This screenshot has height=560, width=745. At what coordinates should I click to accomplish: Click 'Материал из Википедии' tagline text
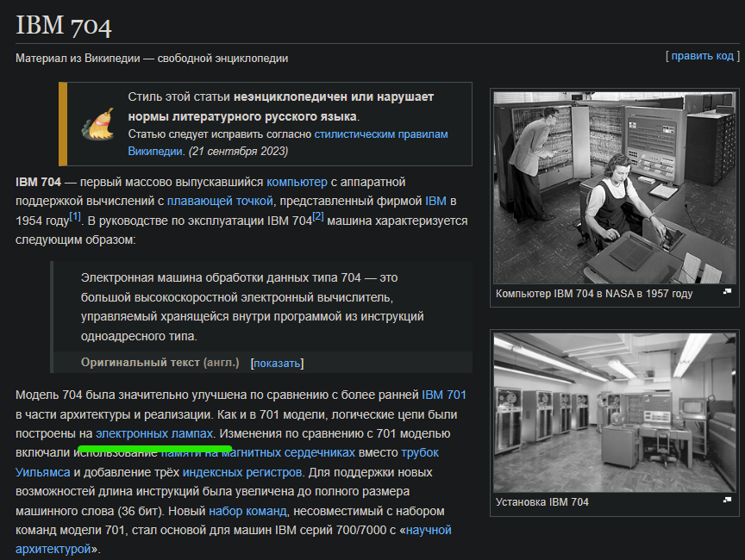(152, 58)
